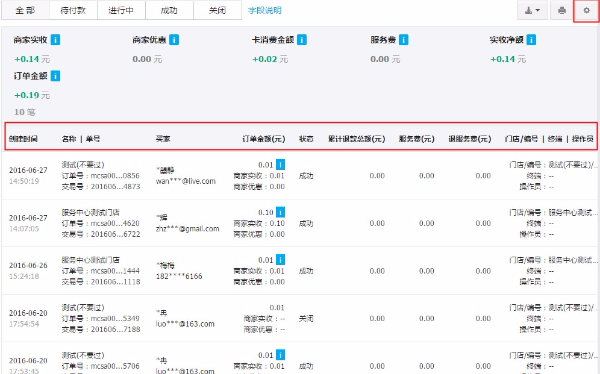Click order number mcsa00...5349

[x=115, y=318]
